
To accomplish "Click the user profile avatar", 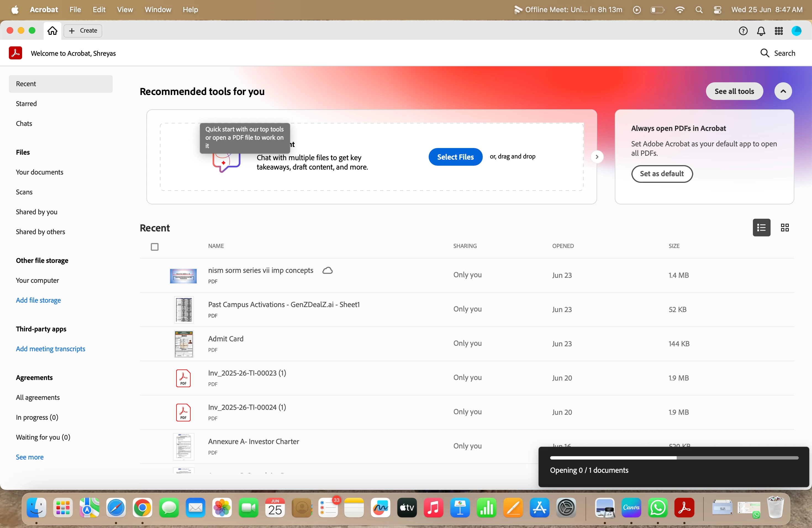I will pyautogui.click(x=796, y=31).
